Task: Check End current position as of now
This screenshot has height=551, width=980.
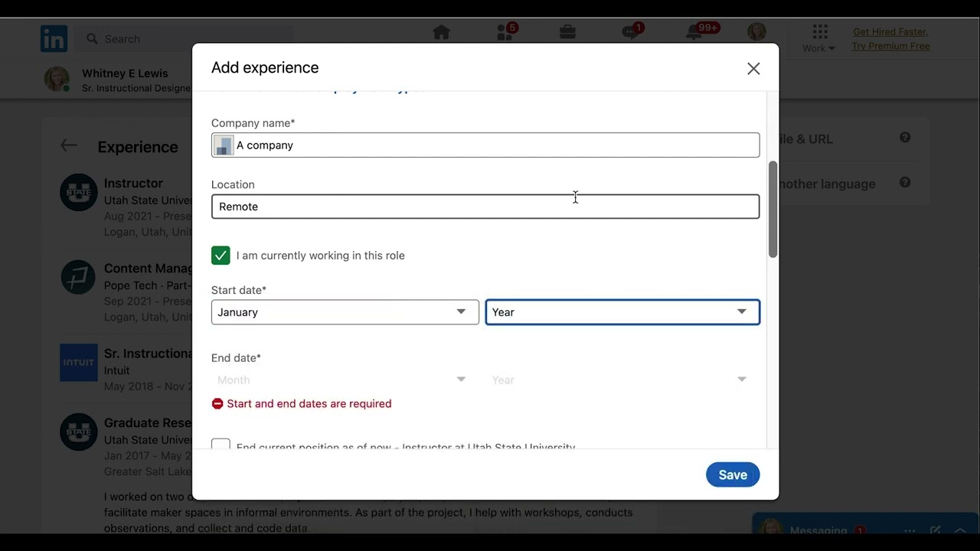Action: pos(220,444)
